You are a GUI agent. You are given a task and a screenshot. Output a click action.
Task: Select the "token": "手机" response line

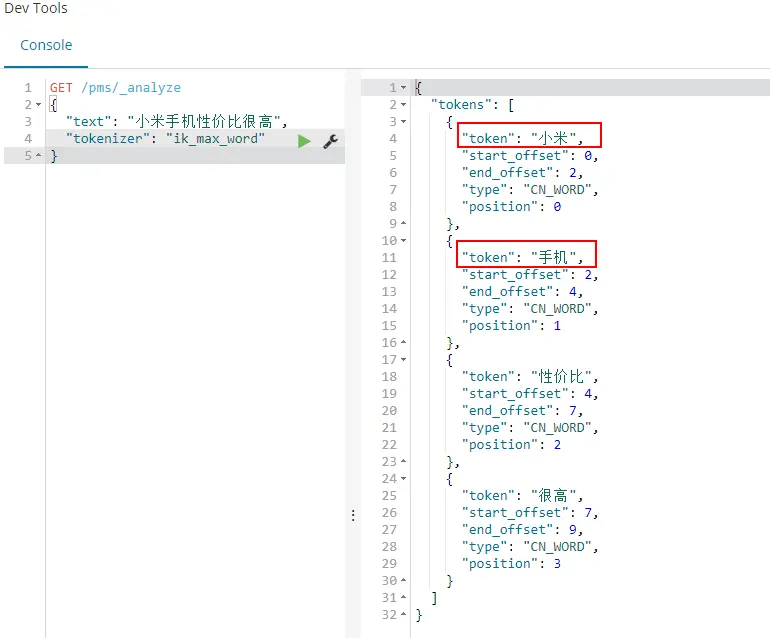point(522,257)
